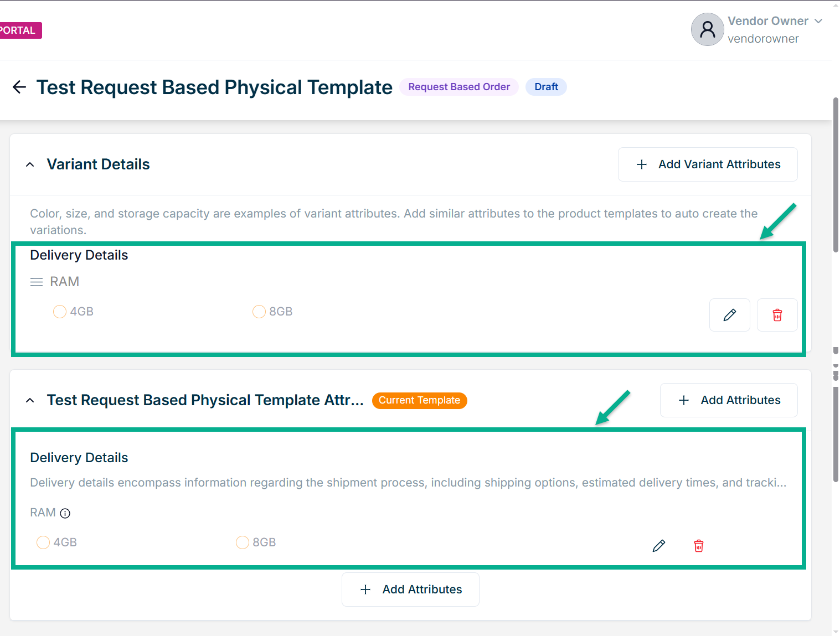Click red trash icon in template Delivery Details
The width and height of the screenshot is (840, 636).
[x=698, y=546]
